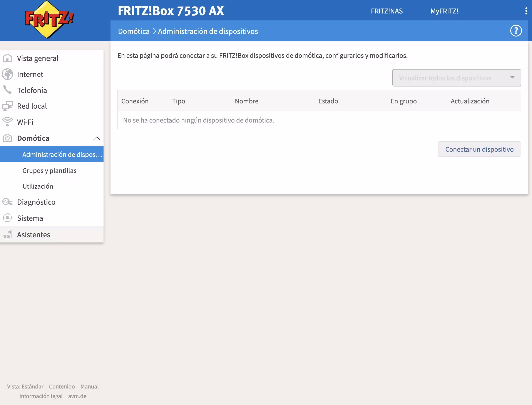Open MyFRITZ! link in header
Screen dimensions: 532x405
(x=444, y=11)
